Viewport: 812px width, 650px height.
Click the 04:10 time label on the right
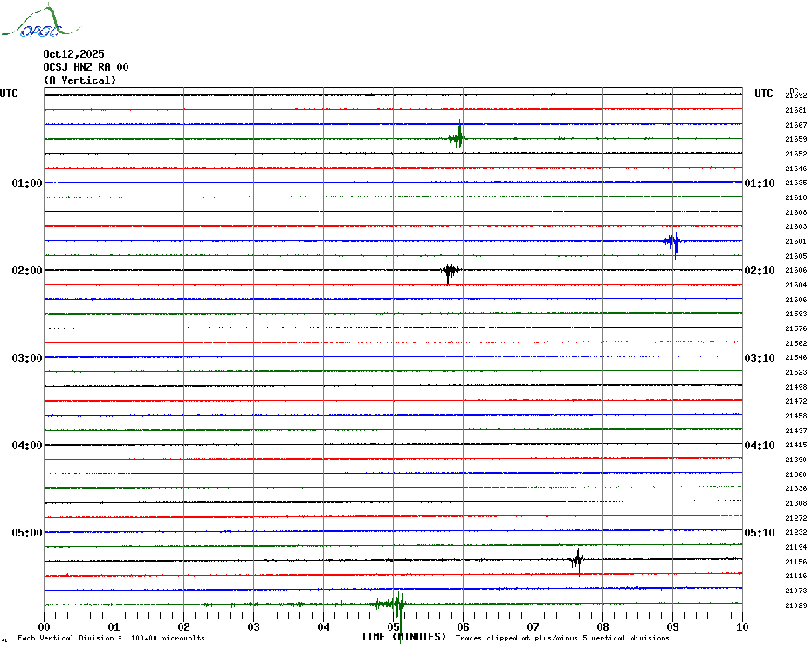coord(759,446)
